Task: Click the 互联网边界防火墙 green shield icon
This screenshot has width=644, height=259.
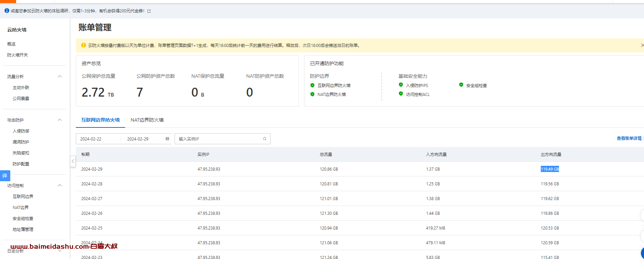Action: pos(312,85)
